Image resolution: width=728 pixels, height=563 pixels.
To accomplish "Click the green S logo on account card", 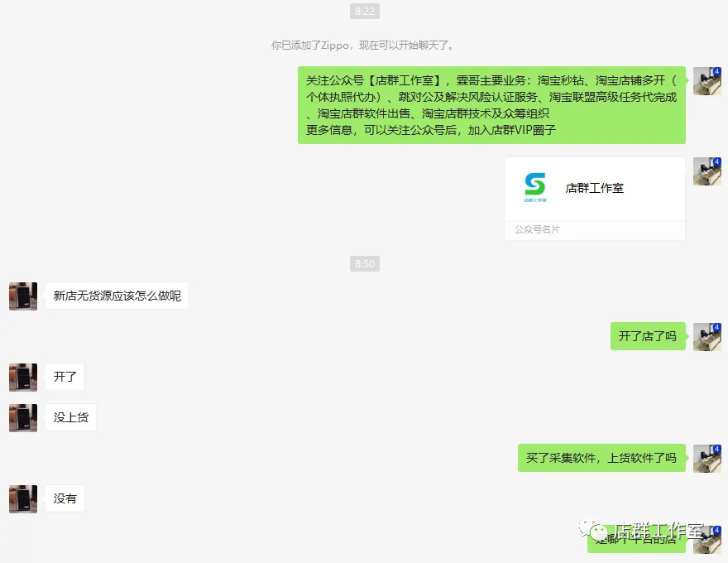I will pyautogui.click(x=535, y=187).
